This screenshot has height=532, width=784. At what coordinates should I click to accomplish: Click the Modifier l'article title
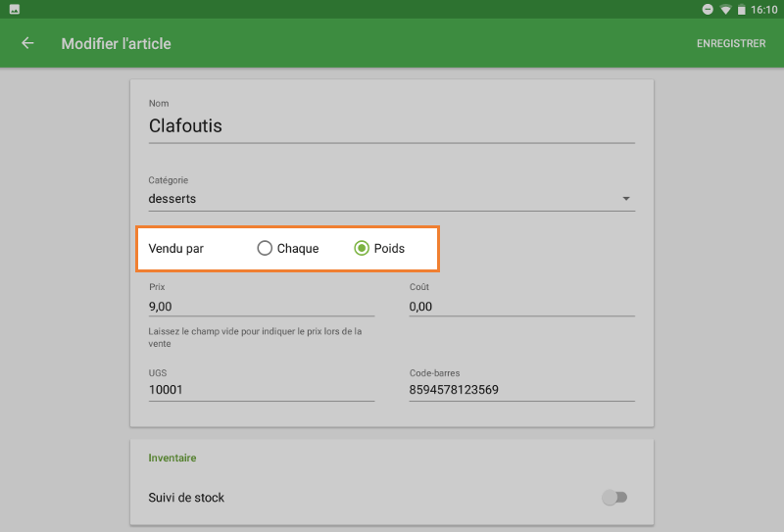tap(116, 44)
